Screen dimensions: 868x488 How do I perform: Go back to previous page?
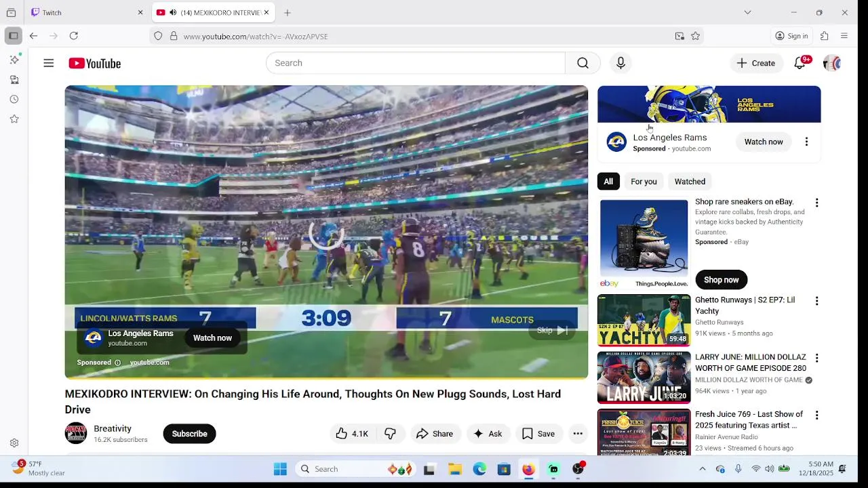click(x=33, y=36)
